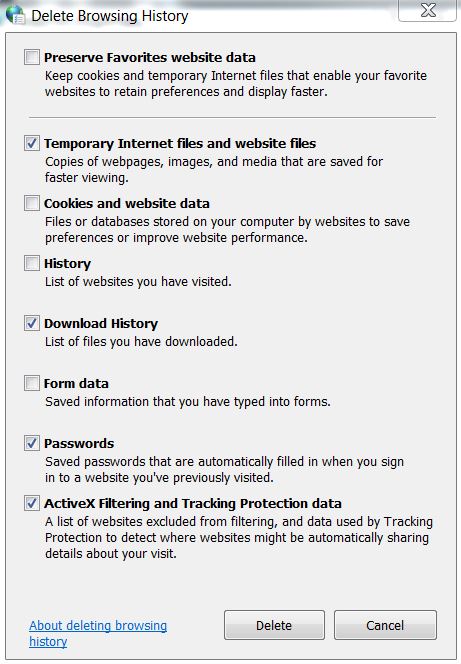Untick the Passwords checkbox
The width and height of the screenshot is (461, 664).
32,443
